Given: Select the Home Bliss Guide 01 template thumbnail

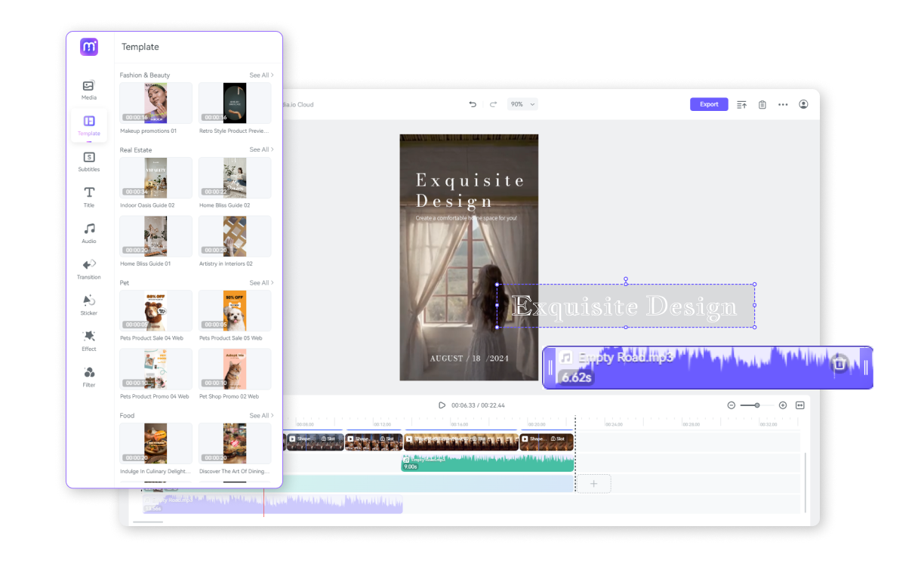Looking at the screenshot, I should click(156, 236).
